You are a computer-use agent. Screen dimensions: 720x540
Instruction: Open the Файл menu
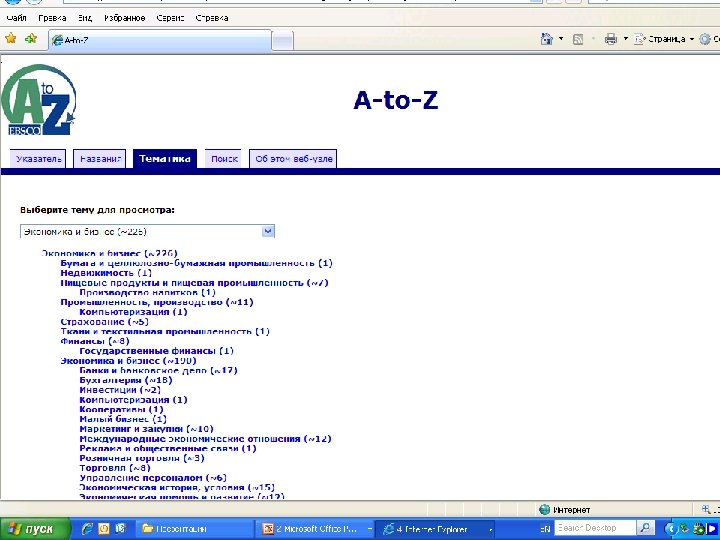coord(16,18)
